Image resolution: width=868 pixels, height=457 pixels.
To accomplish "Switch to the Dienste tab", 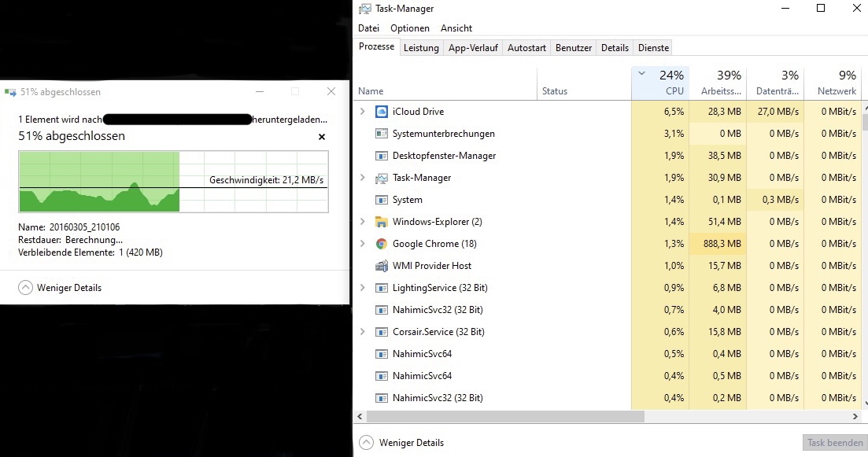I will coord(654,48).
